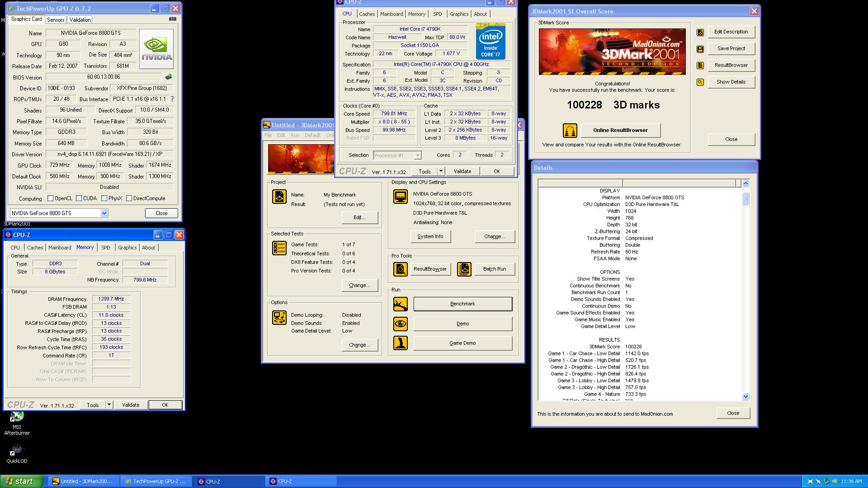The image size is (868, 488).
Task: Click the Intel Core i7 logo in CPU-Z
Action: (491, 41)
